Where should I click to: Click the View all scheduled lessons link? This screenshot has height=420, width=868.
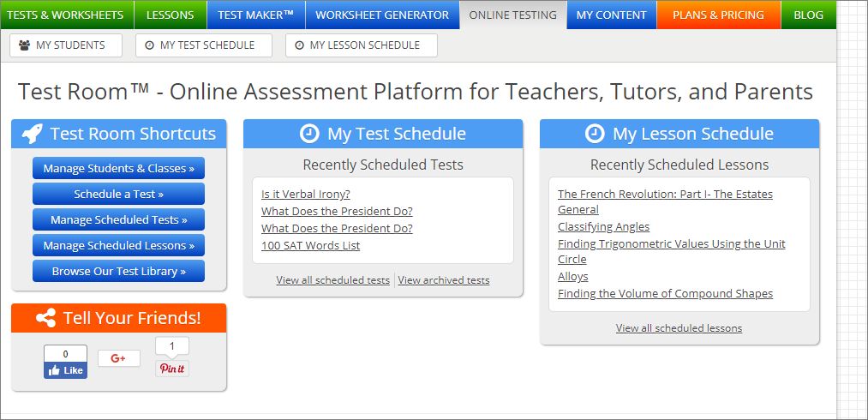point(679,327)
